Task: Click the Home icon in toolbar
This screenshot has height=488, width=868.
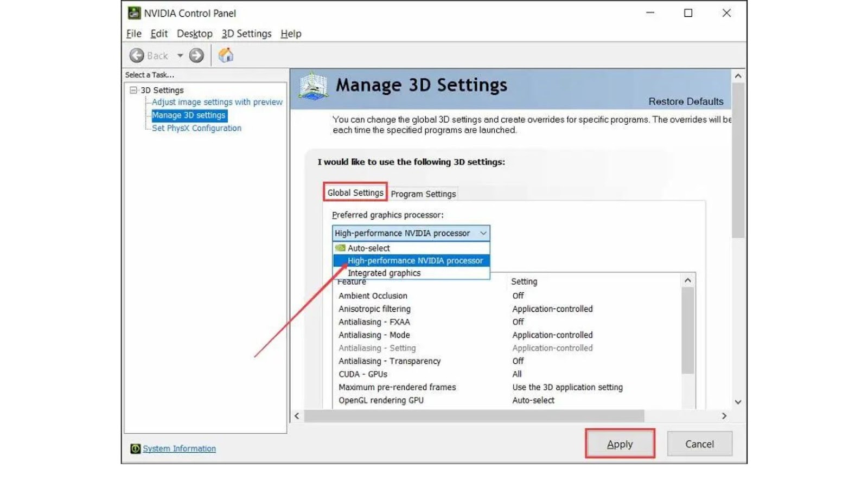Action: coord(226,55)
